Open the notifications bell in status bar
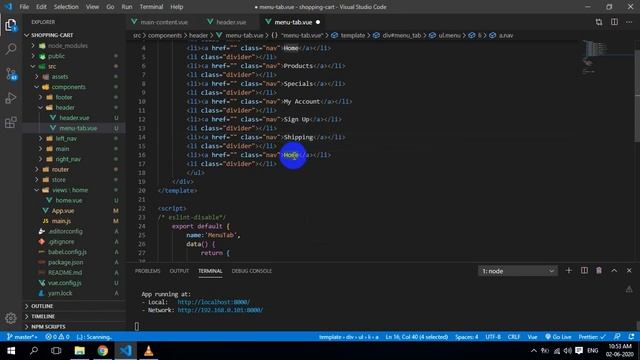Viewport: 640px width, 360px height. pos(631,337)
